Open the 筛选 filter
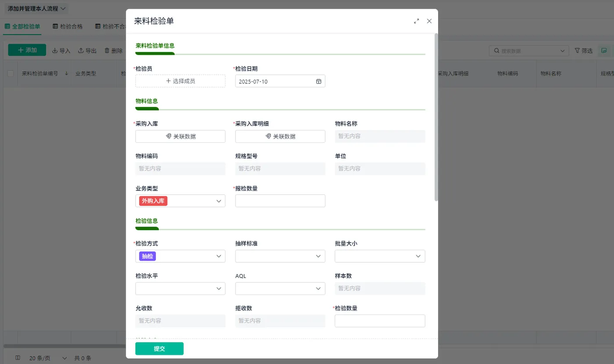 [583, 51]
